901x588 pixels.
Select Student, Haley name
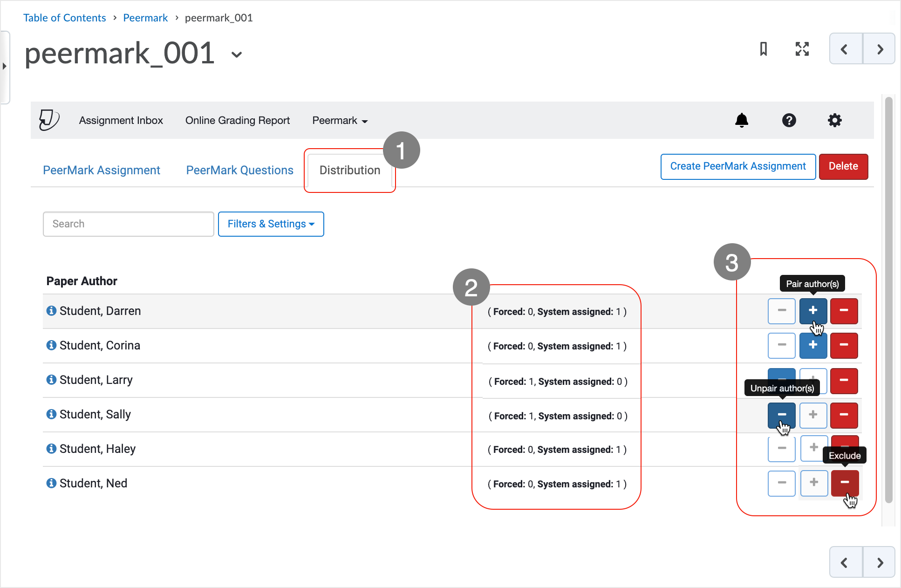tap(97, 449)
